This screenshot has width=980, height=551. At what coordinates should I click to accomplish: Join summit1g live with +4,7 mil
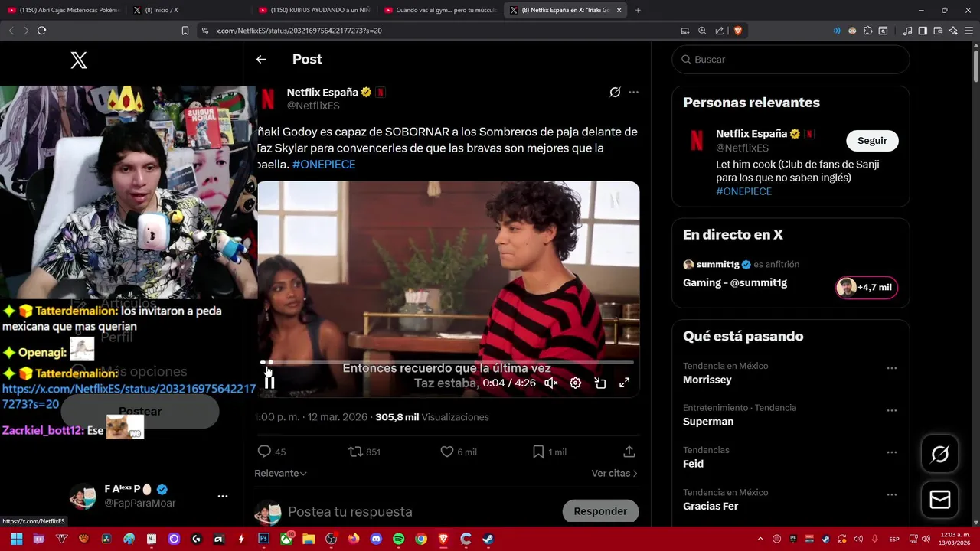(867, 287)
